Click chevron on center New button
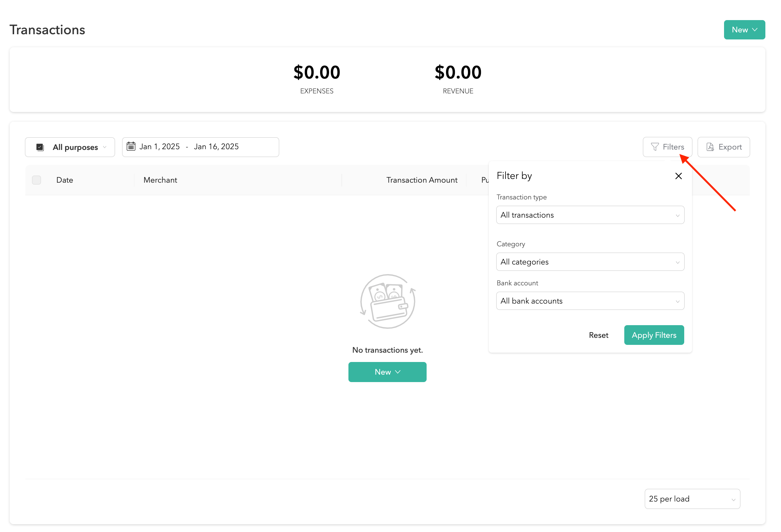 tap(398, 372)
